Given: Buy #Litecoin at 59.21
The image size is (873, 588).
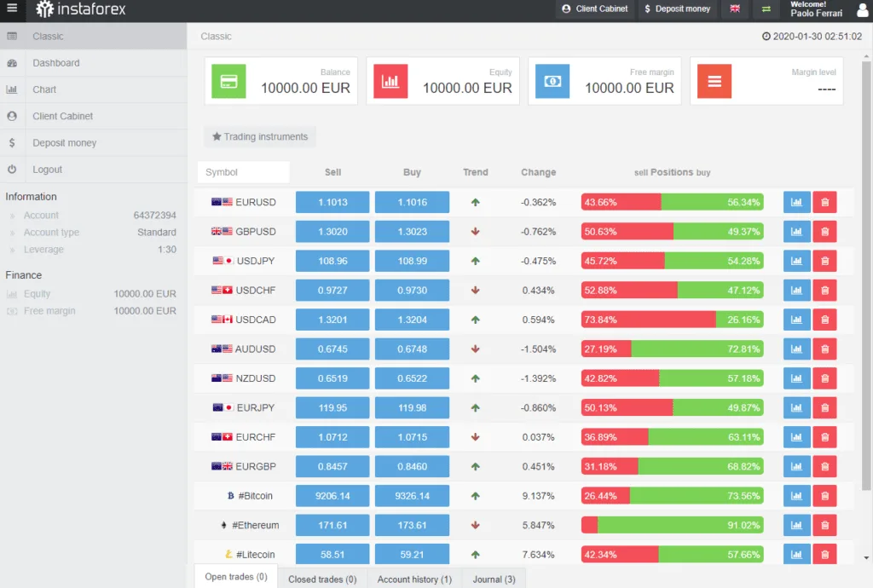Looking at the screenshot, I should pos(412,554).
